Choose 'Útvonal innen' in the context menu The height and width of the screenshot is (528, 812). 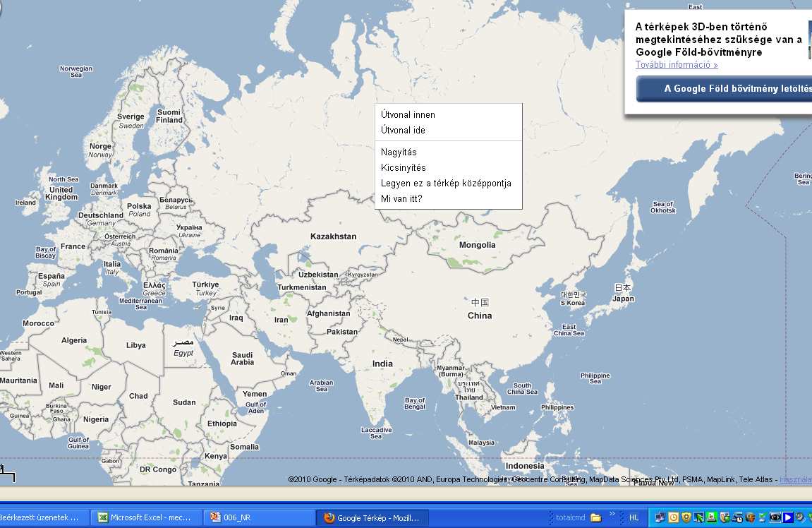point(408,114)
